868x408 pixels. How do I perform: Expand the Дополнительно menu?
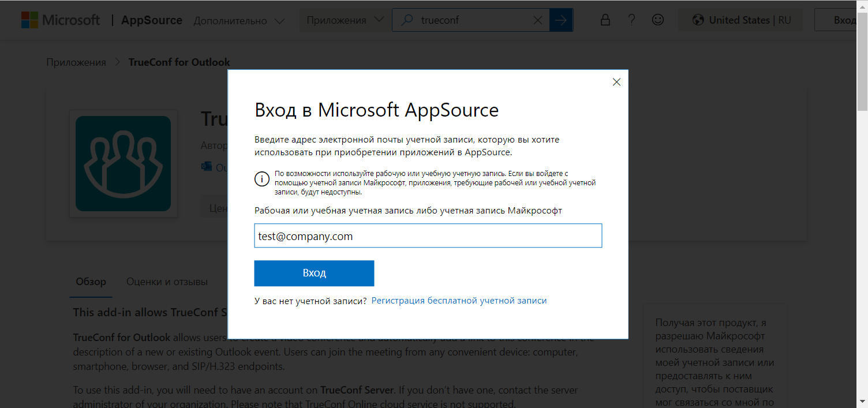click(239, 21)
